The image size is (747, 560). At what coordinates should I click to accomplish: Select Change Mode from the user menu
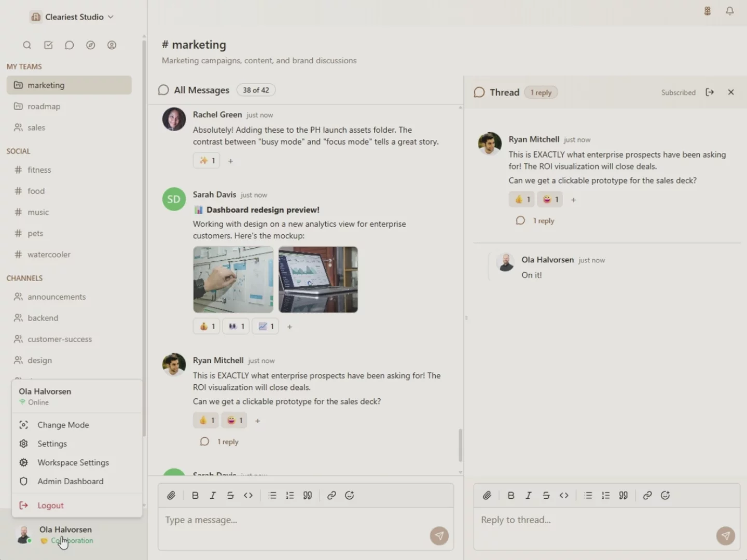pyautogui.click(x=63, y=425)
